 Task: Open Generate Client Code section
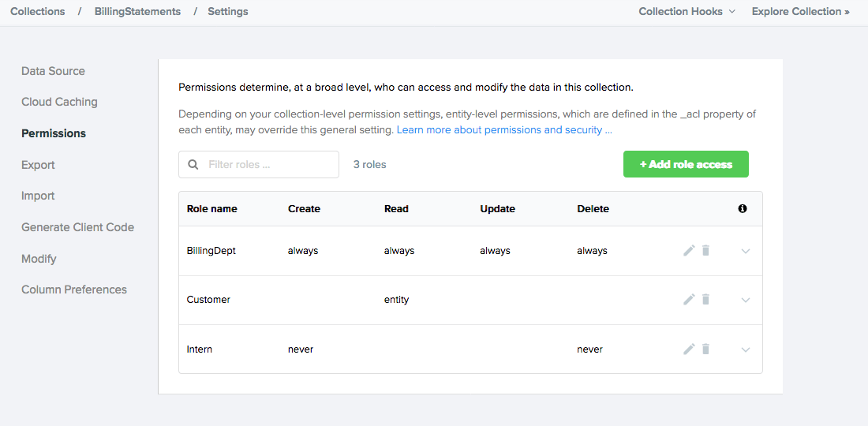[77, 227]
